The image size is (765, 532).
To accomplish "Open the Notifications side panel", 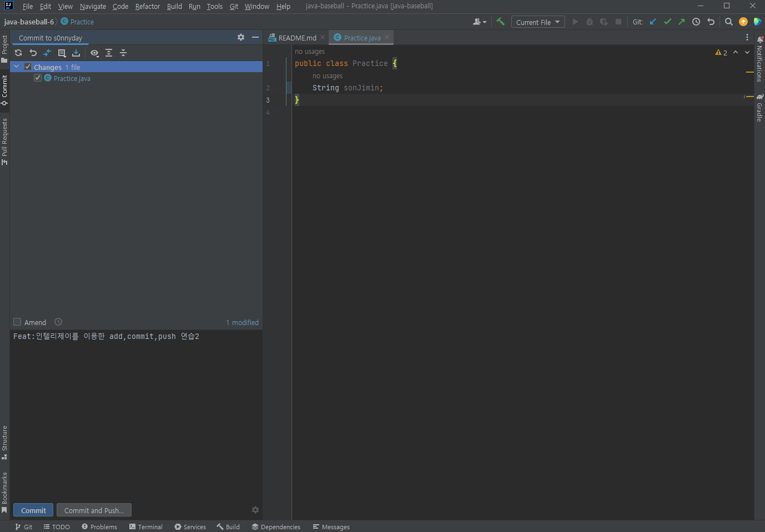I will (x=759, y=59).
